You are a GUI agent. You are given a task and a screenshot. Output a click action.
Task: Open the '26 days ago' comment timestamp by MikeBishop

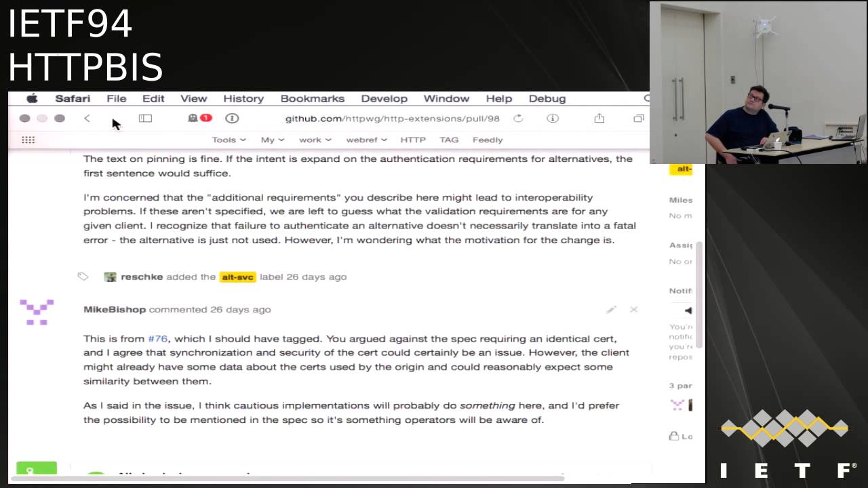click(x=241, y=309)
